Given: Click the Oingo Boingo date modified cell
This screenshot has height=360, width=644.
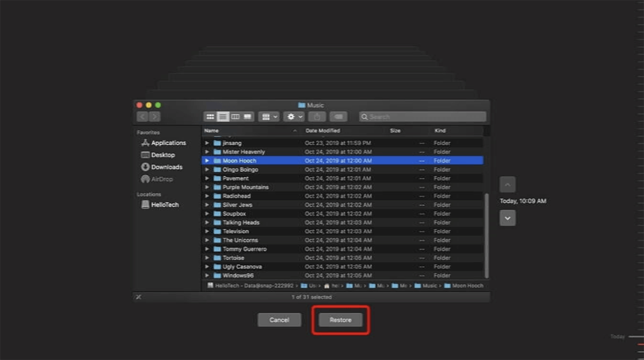Looking at the screenshot, I should coord(337,169).
